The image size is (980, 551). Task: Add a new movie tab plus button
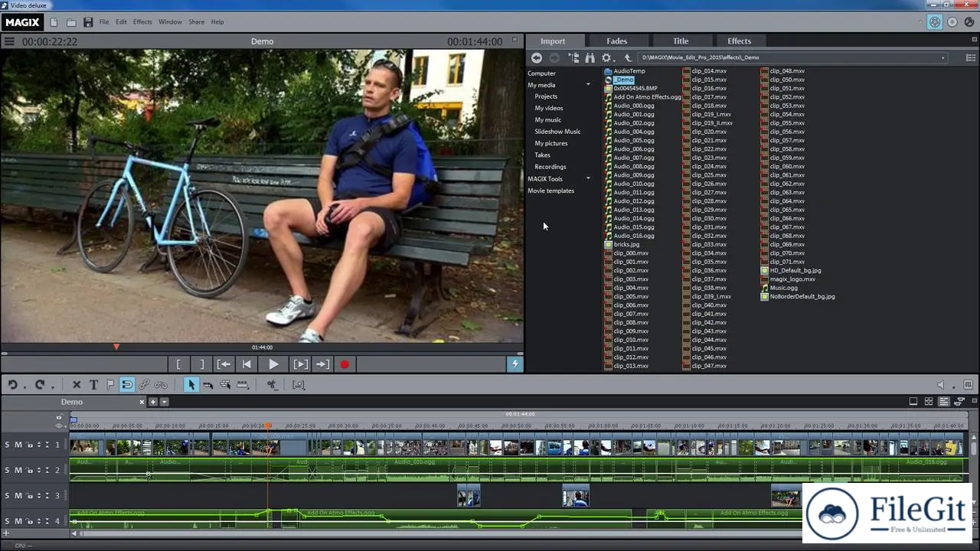click(x=153, y=402)
